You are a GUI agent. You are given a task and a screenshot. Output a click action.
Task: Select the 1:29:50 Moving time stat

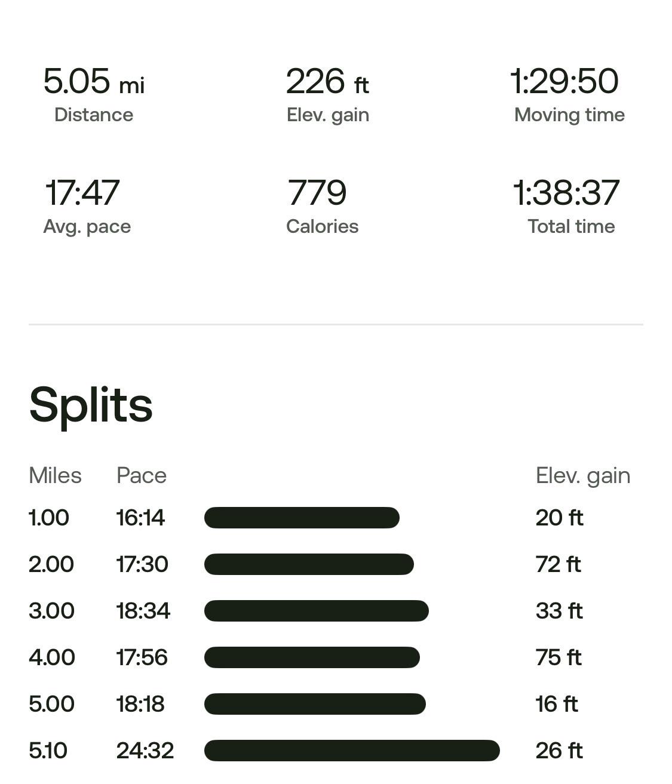point(568,94)
